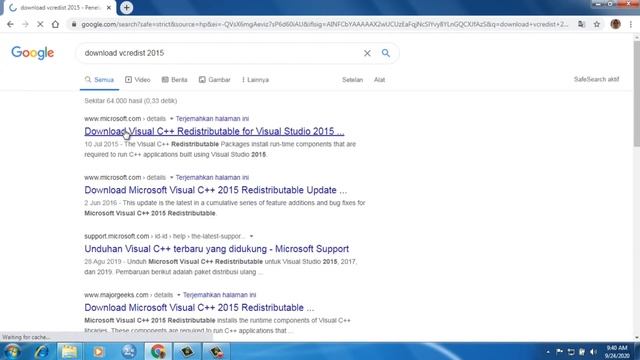Open 'Unduhan Visual C++ terbaru yang didukung' result
This screenshot has height=360, width=640.
(216, 249)
